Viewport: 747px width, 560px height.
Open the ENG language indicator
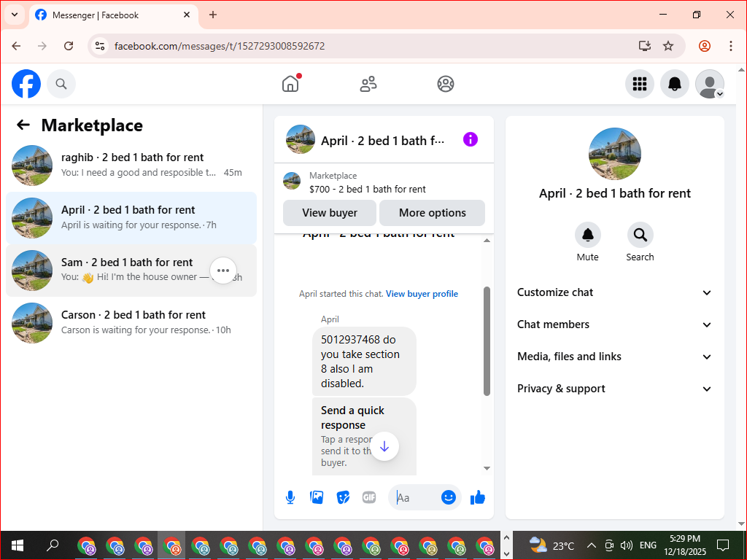tap(648, 545)
